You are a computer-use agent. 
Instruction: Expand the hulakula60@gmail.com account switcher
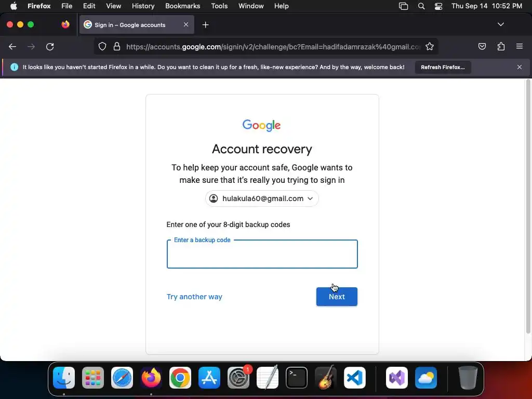(x=262, y=198)
